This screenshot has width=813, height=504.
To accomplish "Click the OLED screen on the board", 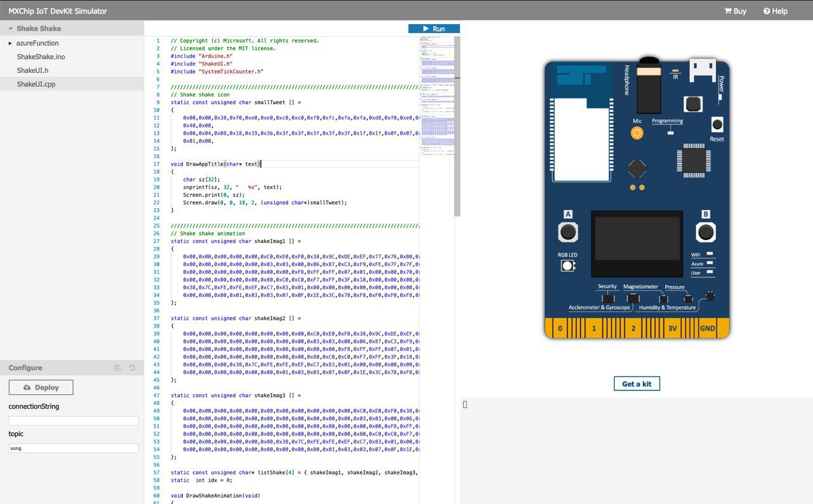I will (x=636, y=243).
